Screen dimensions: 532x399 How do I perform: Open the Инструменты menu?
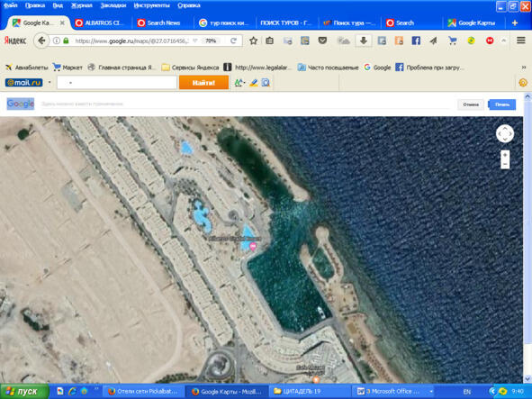tap(151, 5)
